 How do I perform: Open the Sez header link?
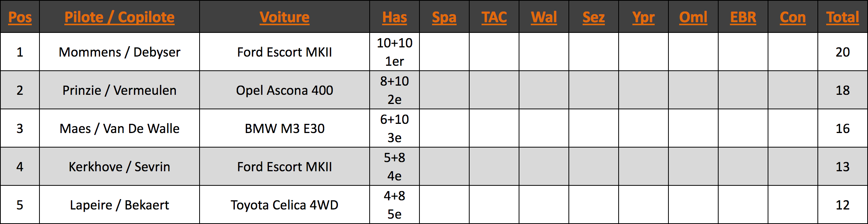594,17
